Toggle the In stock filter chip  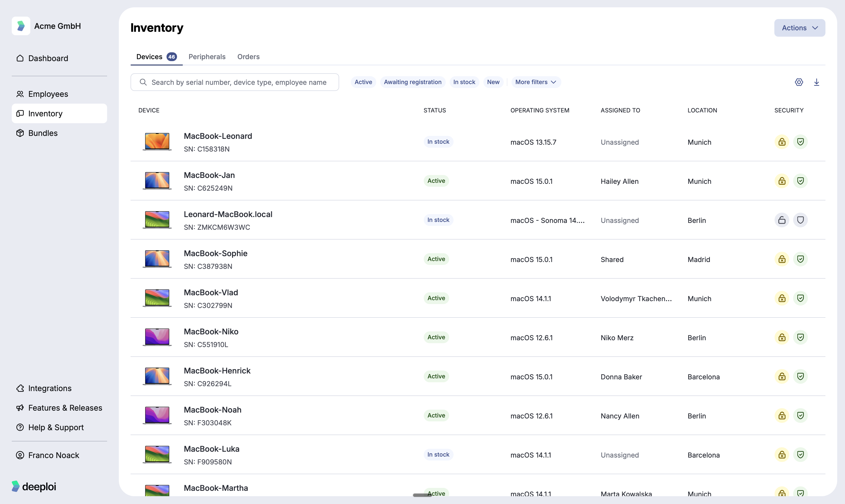point(464,82)
